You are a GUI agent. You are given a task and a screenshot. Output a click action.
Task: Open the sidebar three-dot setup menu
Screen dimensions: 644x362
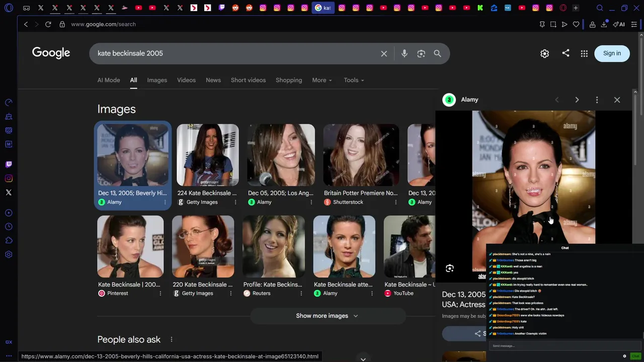point(9,356)
